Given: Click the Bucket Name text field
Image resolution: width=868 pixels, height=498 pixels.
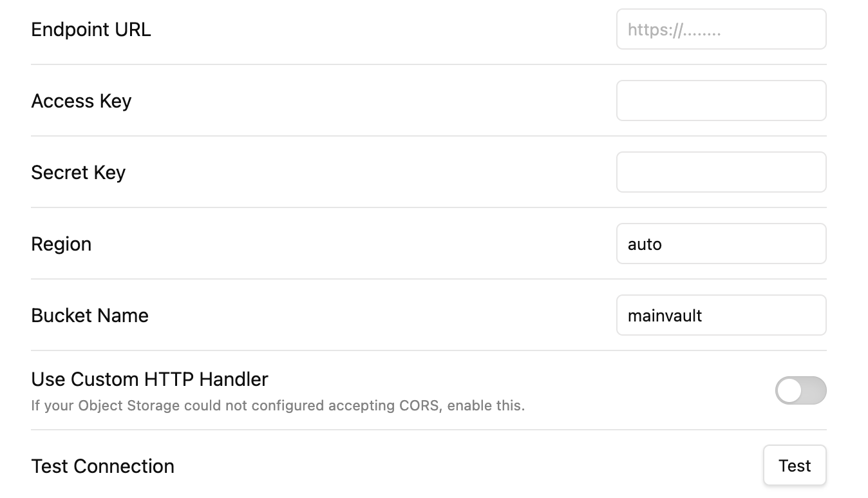Looking at the screenshot, I should coord(721,315).
